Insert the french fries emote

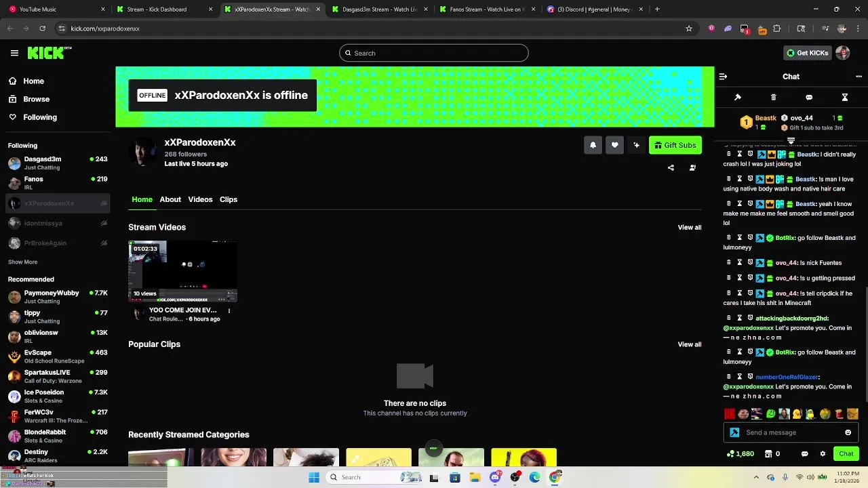pyautogui.click(x=839, y=413)
